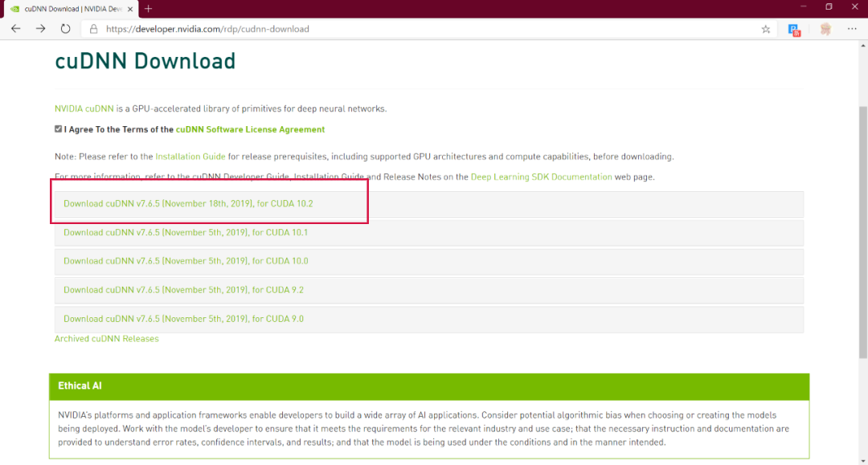Image resolution: width=868 pixels, height=465 pixels.
Task: Open a new browser tab
Action: 149,9
